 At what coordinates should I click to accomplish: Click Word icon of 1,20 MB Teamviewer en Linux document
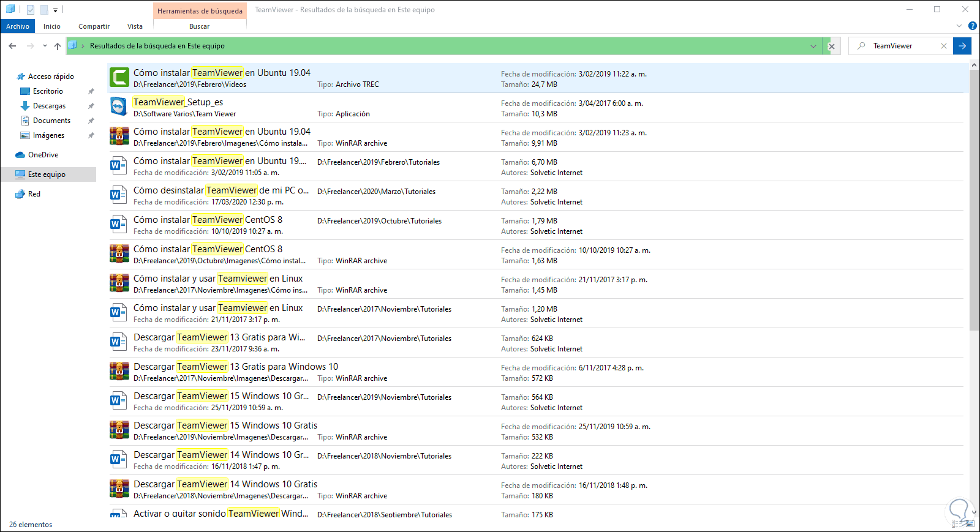tap(118, 312)
